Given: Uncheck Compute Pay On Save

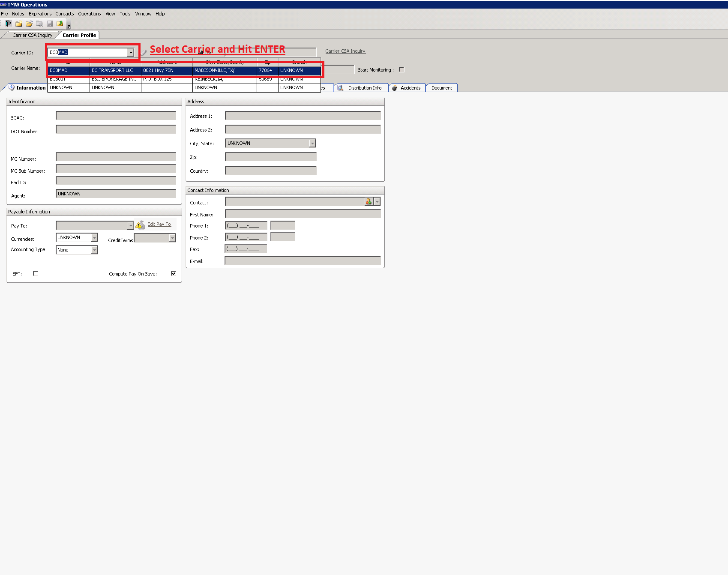Looking at the screenshot, I should click(174, 273).
